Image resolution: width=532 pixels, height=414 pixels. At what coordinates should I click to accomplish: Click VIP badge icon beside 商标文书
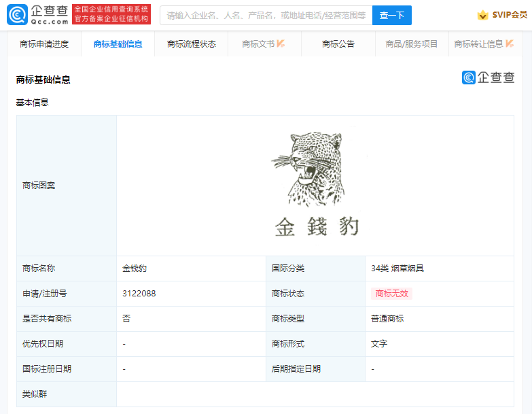[281, 44]
